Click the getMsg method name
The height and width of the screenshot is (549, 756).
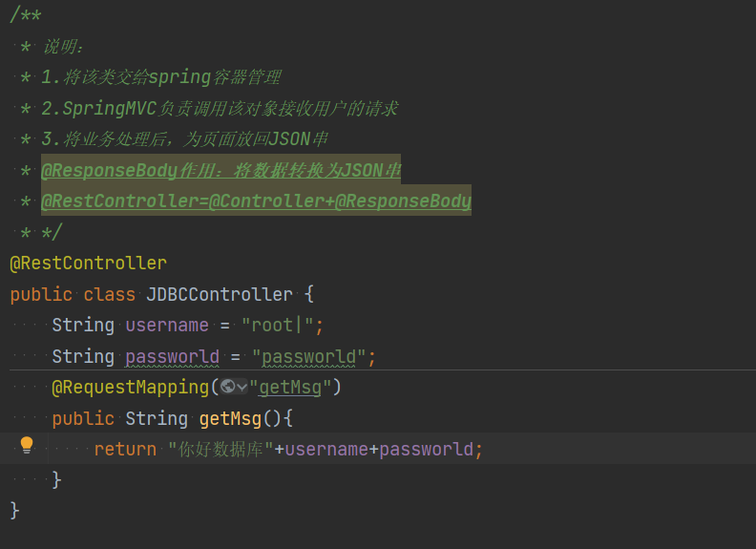point(230,419)
